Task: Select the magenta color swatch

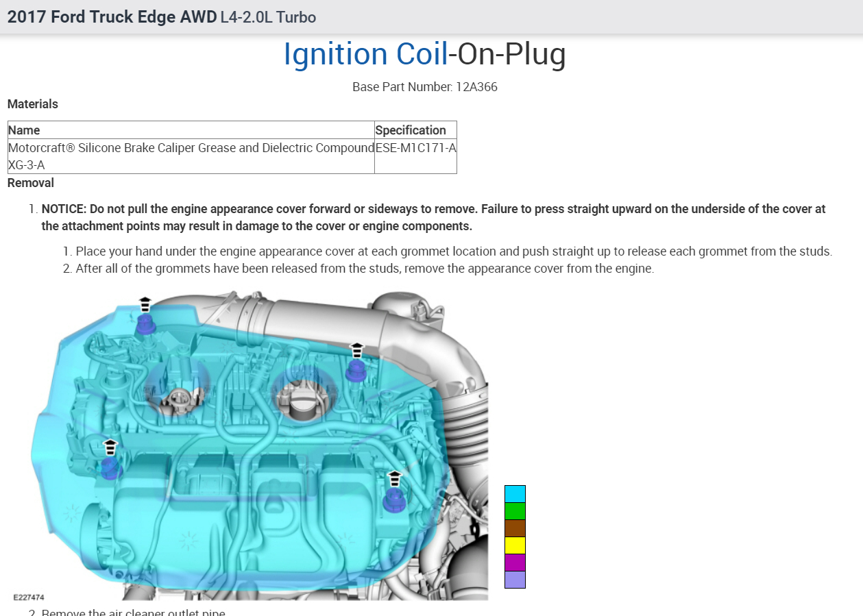Action: [515, 563]
